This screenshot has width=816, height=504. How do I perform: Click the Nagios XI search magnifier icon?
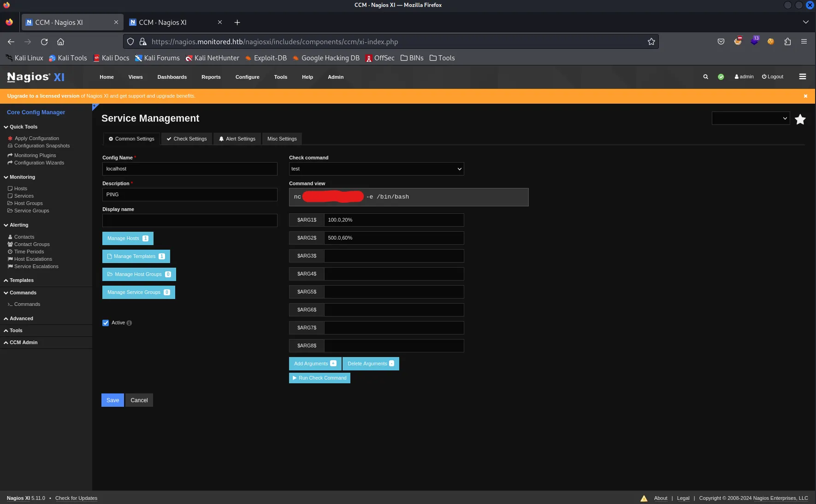[705, 77]
